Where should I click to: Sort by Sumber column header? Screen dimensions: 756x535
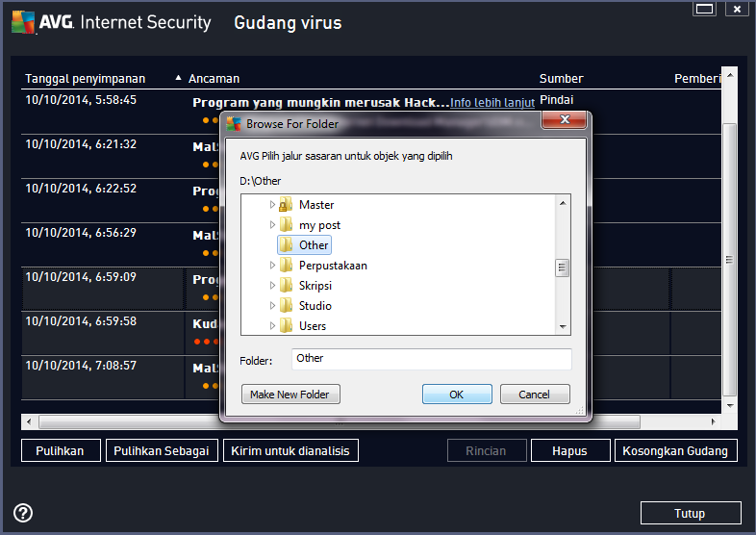click(561, 79)
